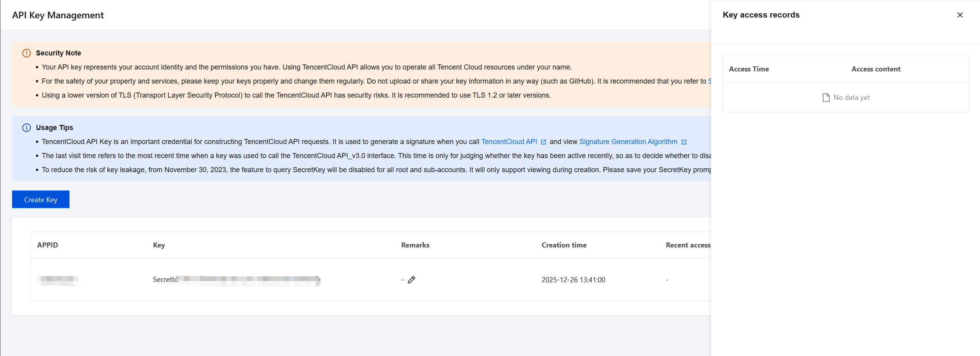This screenshot has width=980, height=356.
Task: Click the 2025-12-26 13:41:00 creation timestamp
Action: pyautogui.click(x=573, y=280)
